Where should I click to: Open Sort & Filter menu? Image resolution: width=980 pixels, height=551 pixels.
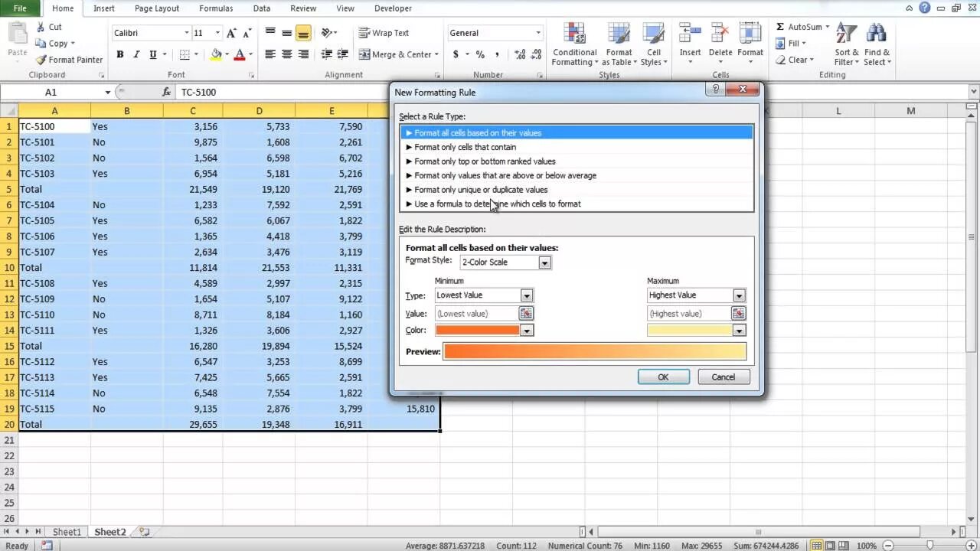[x=846, y=44]
